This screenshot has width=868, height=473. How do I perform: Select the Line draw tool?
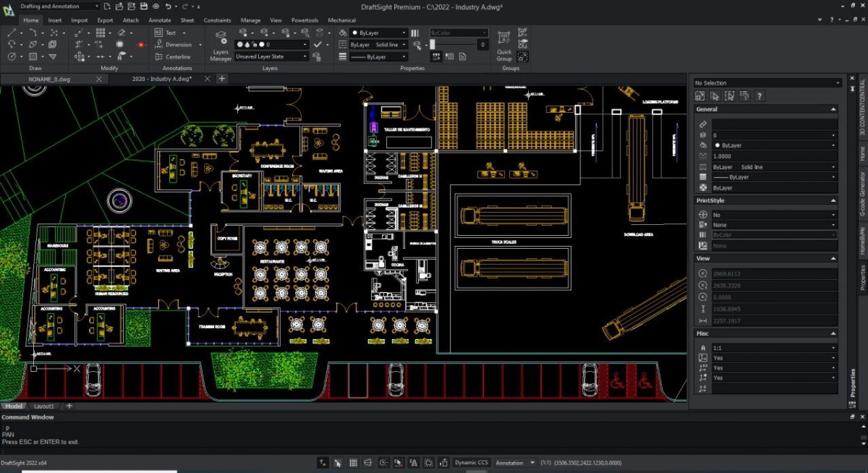[x=12, y=33]
